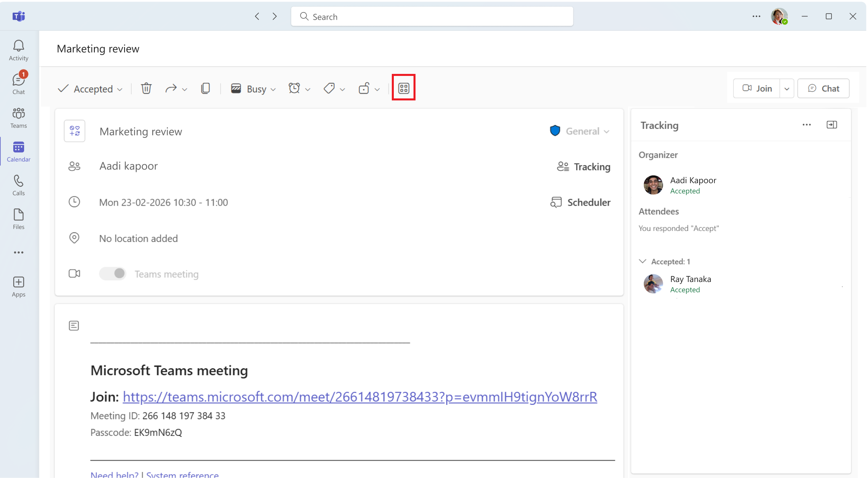Expand the private lock dropdown chevron

pyautogui.click(x=377, y=89)
